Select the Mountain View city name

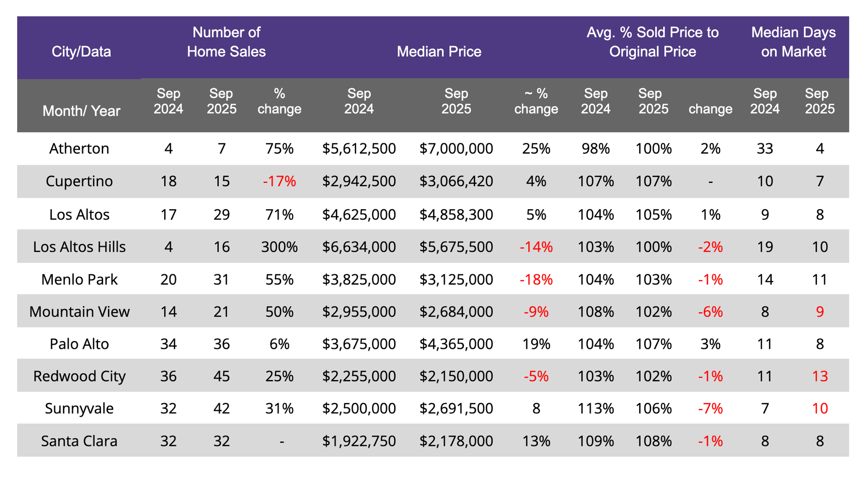[x=79, y=312]
